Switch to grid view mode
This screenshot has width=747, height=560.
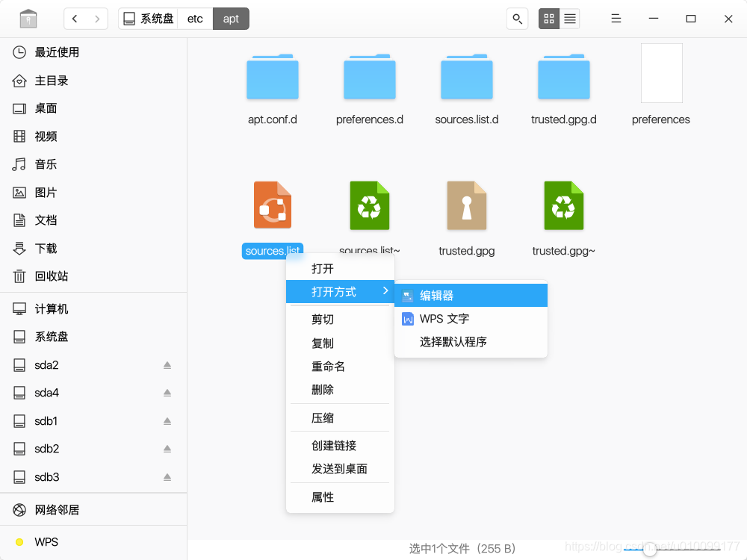(x=549, y=18)
